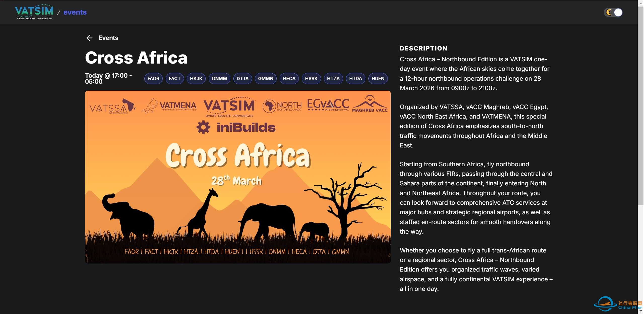
Task: Toggle the dark mode switch
Action: (613, 12)
